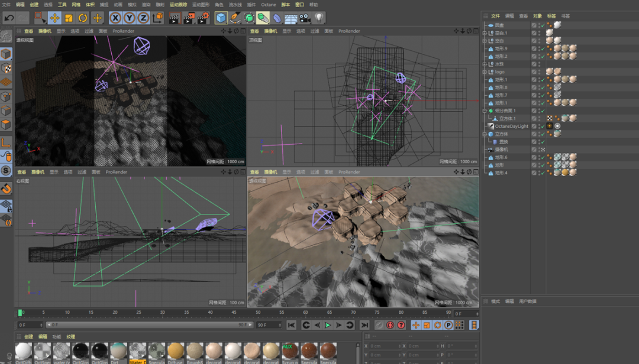Open the 文件 menu in the top menu bar
639x364 pixels.
6,5
